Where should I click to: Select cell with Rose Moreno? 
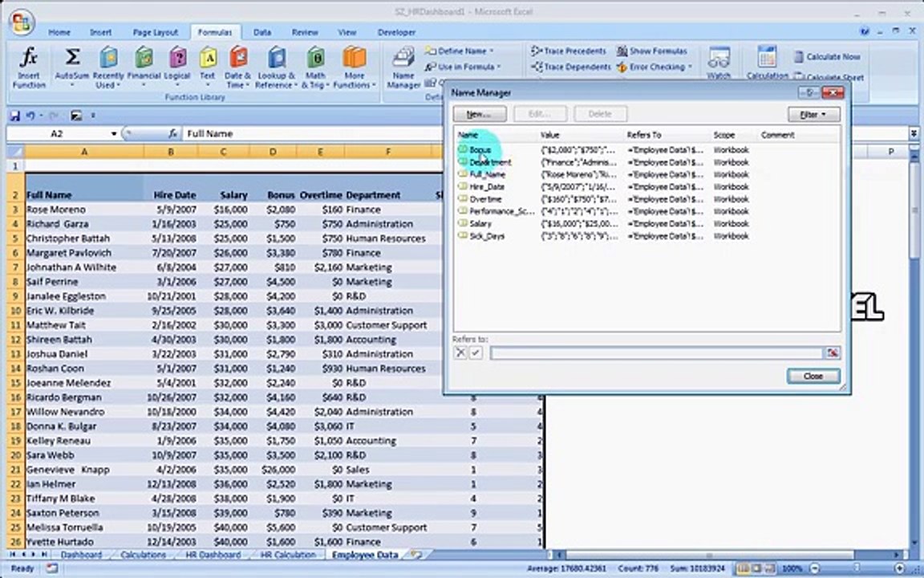(83, 210)
